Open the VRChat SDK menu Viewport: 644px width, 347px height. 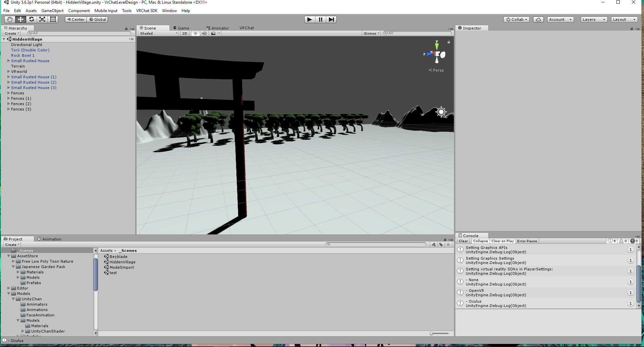147,10
